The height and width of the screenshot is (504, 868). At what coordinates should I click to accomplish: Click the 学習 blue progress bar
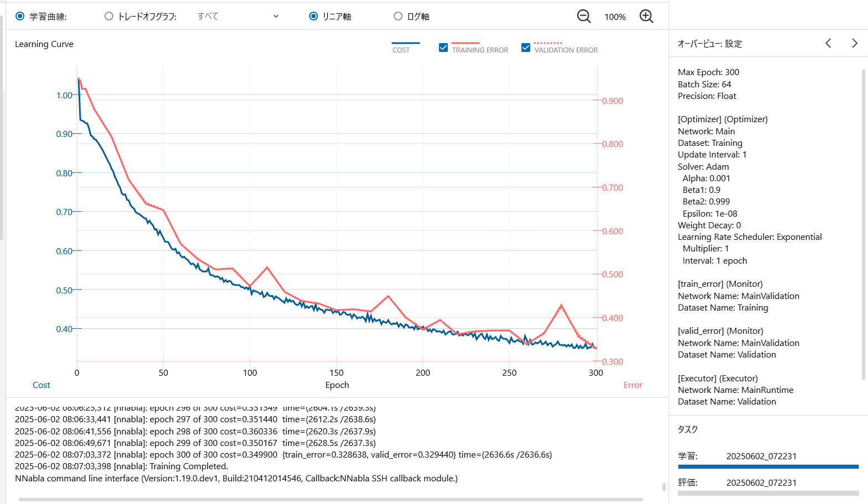point(768,467)
